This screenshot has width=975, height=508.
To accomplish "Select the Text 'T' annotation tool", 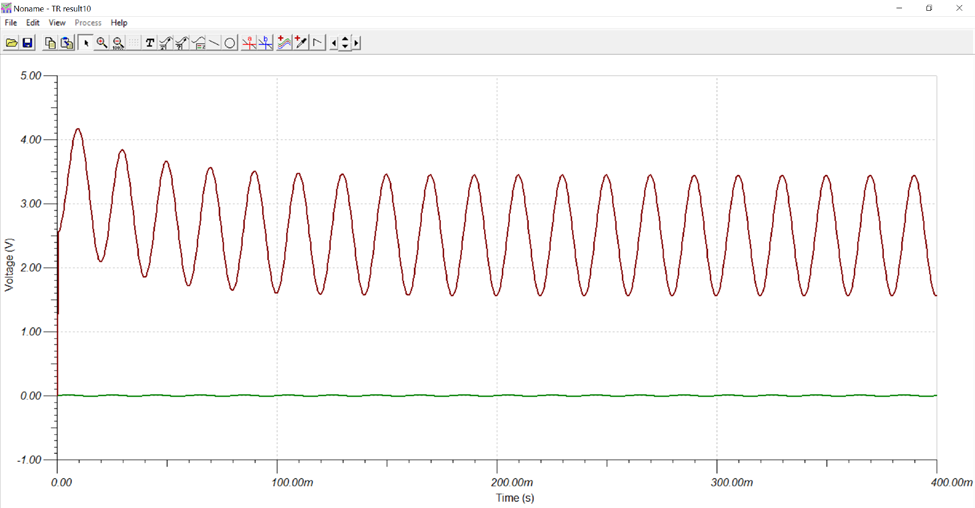I will tap(150, 43).
